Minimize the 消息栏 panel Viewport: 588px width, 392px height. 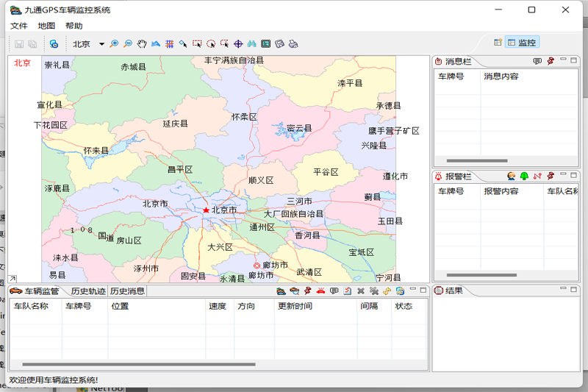[x=563, y=60]
